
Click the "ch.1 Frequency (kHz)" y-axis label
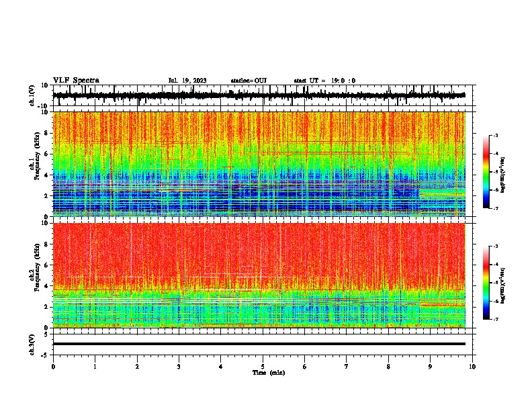point(34,156)
